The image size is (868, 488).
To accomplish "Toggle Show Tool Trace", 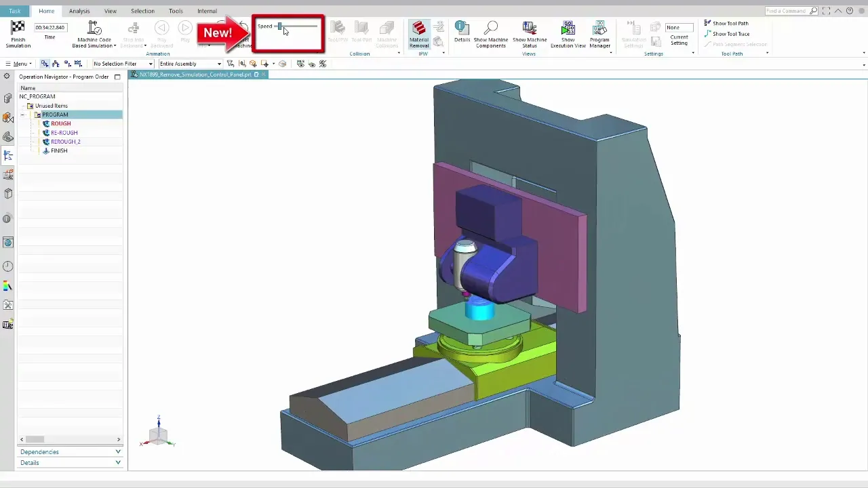I will (x=726, y=33).
